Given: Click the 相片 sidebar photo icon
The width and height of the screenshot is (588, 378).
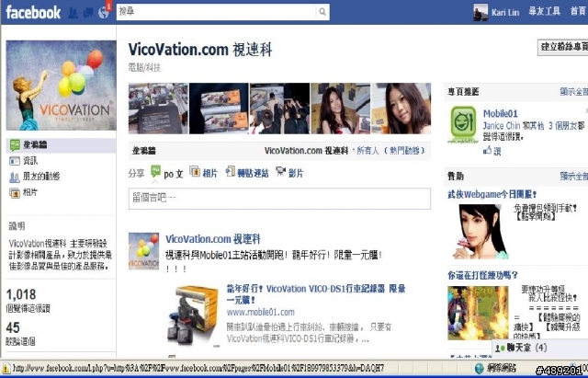Looking at the screenshot, I should [x=15, y=193].
